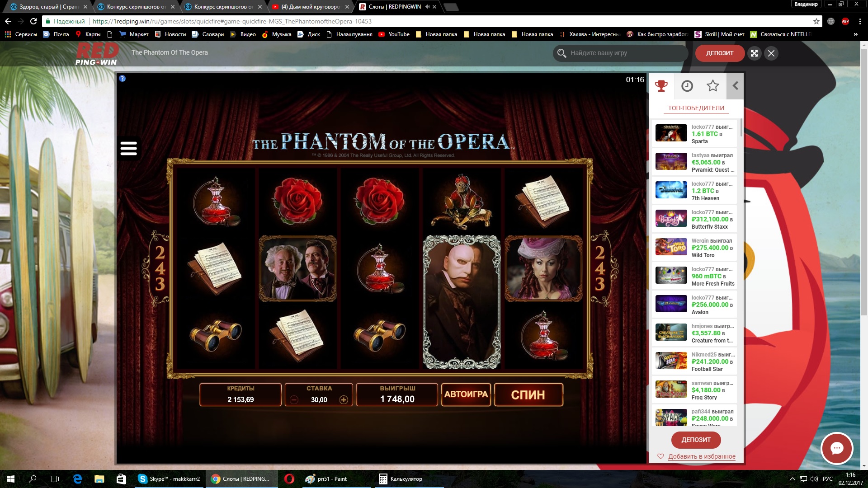Open Windows taskbar search icon
This screenshot has height=488, width=868.
[33, 479]
